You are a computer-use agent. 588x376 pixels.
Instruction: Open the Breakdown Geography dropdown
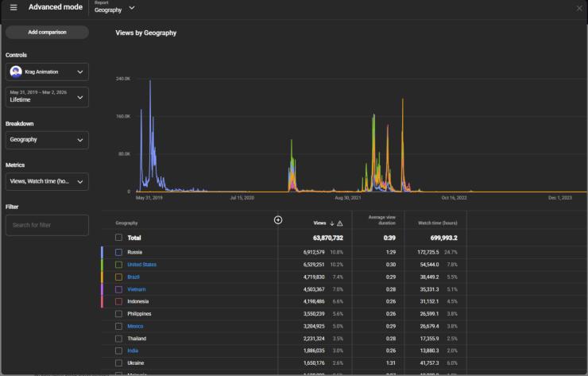point(47,140)
